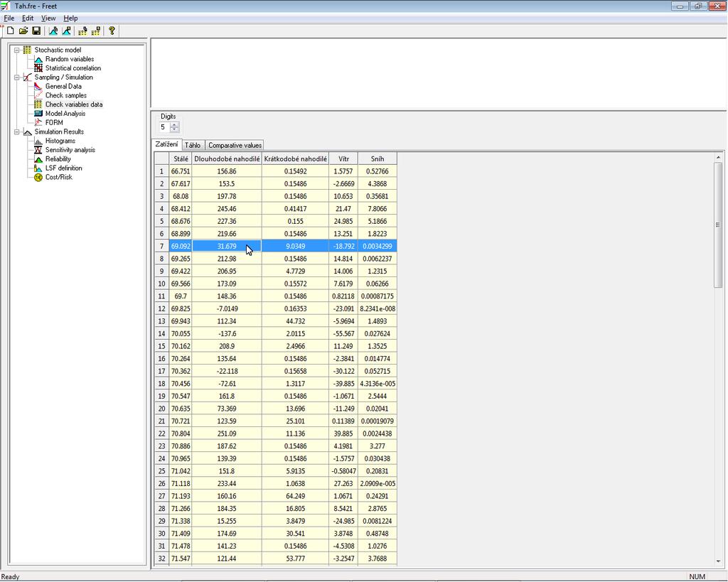This screenshot has height=582, width=728.
Task: Click the Krátkodobé nahodilé column header
Action: coord(295,158)
